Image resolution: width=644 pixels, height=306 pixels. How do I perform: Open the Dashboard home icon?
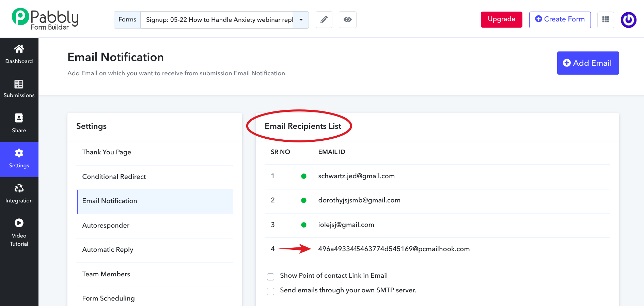pos(19,50)
